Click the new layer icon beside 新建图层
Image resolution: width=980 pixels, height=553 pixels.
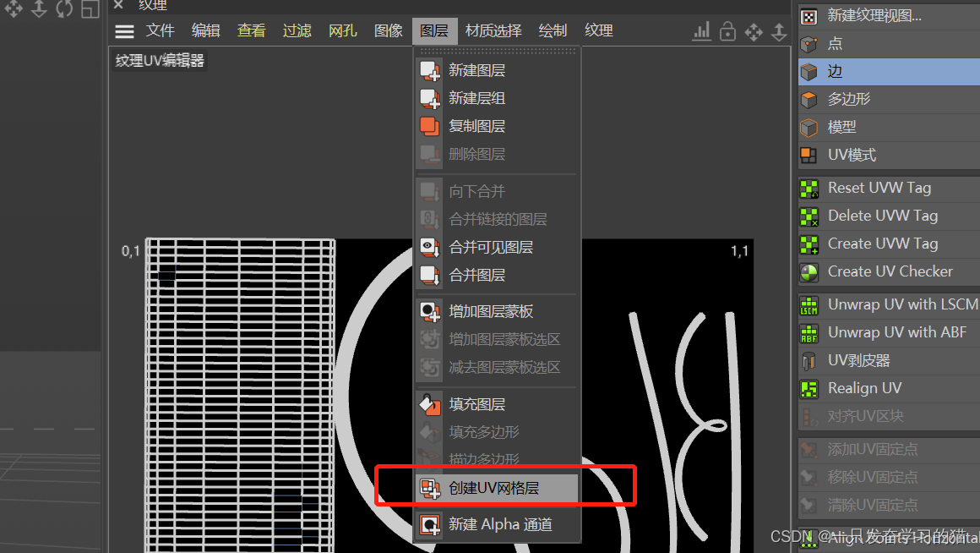(430, 71)
